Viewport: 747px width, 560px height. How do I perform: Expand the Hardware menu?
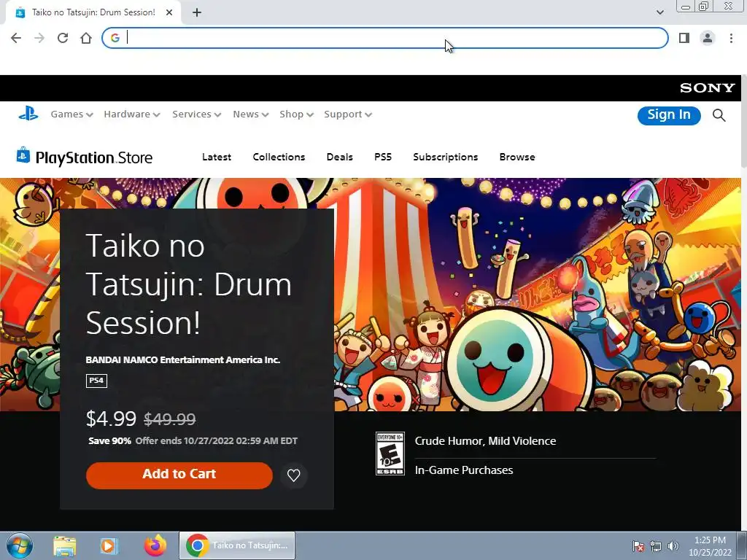point(132,114)
